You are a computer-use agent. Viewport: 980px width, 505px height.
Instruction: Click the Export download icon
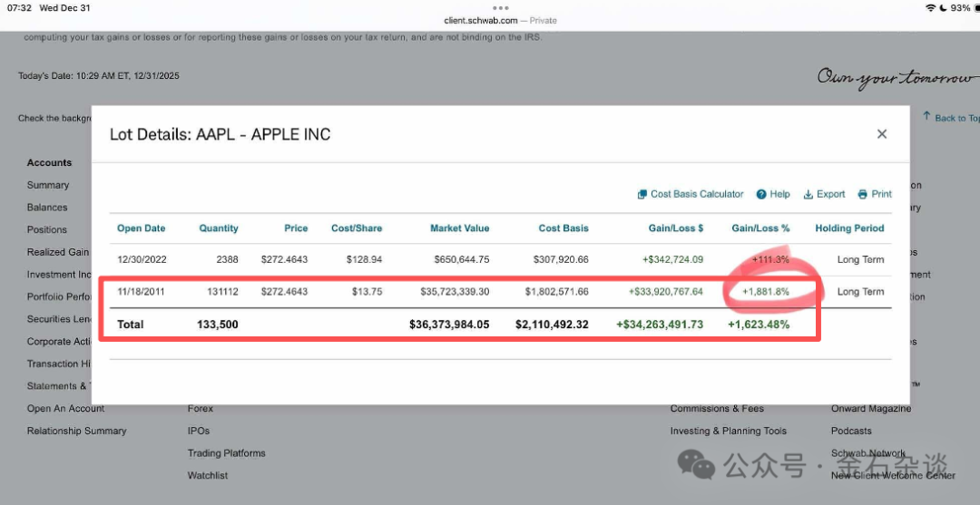[x=808, y=194]
